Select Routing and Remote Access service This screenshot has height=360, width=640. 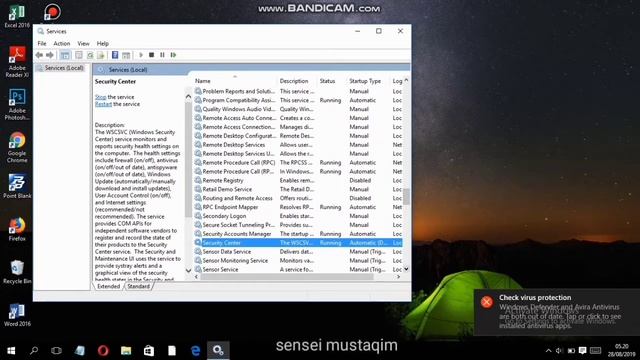298,198
